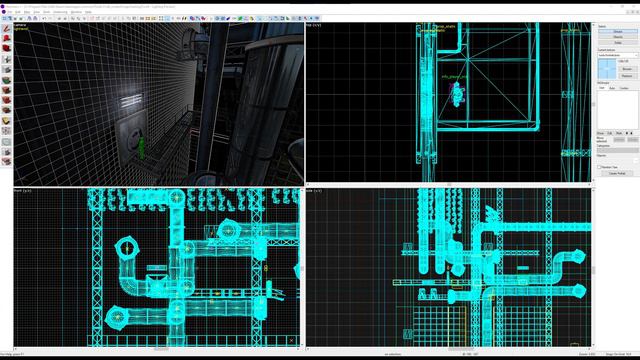
Task: Select the Apply Current Texture tool
Action: coord(6,90)
